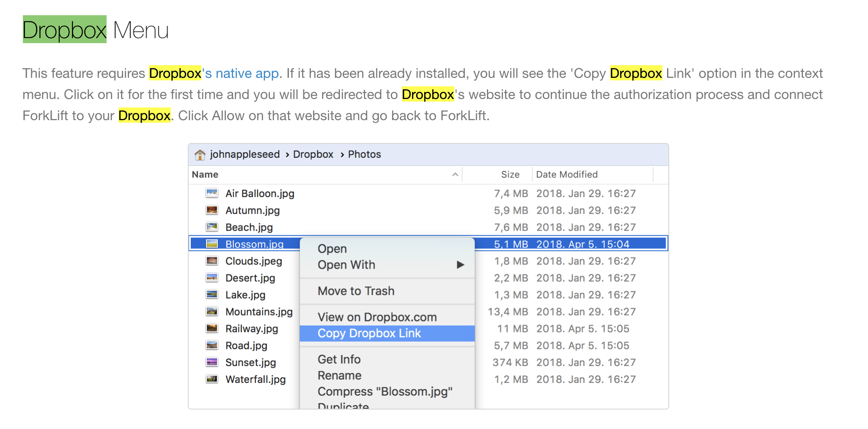Click the 11 MB size value

click(513, 329)
